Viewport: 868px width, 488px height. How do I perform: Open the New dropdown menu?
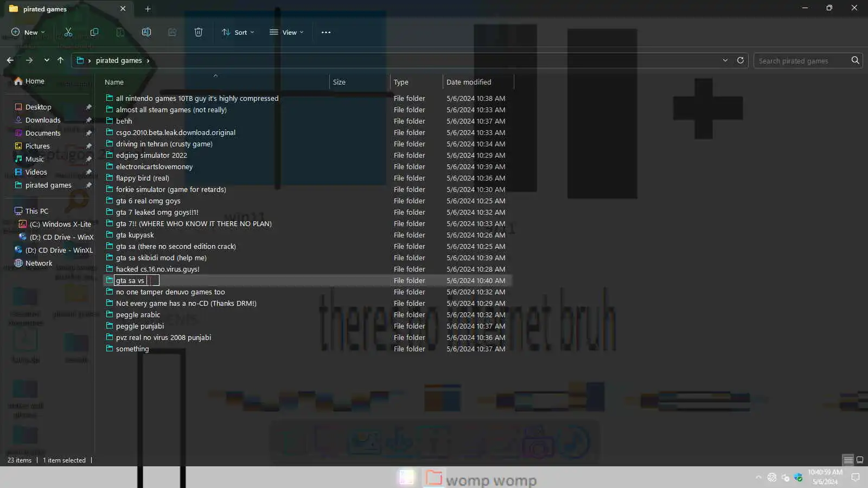28,32
